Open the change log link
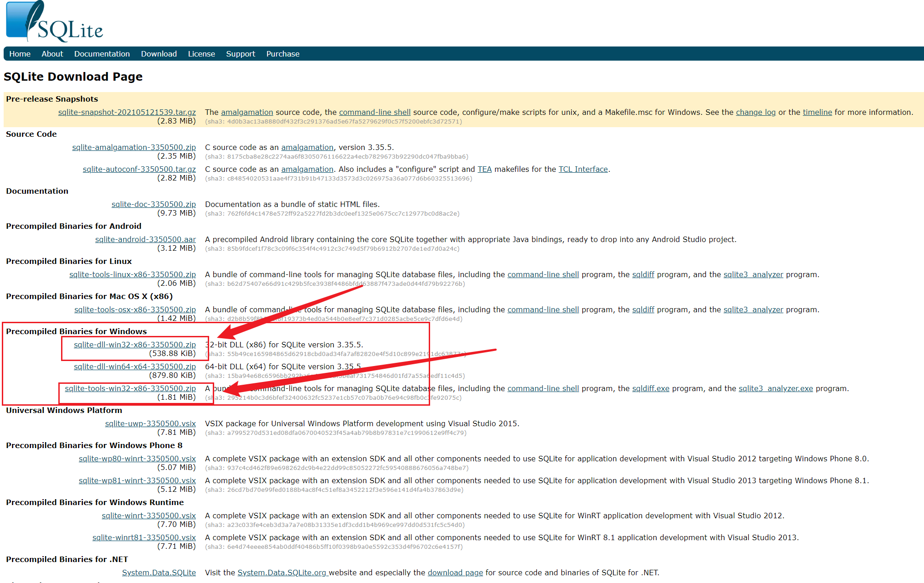Image resolution: width=924 pixels, height=583 pixels. tap(755, 112)
